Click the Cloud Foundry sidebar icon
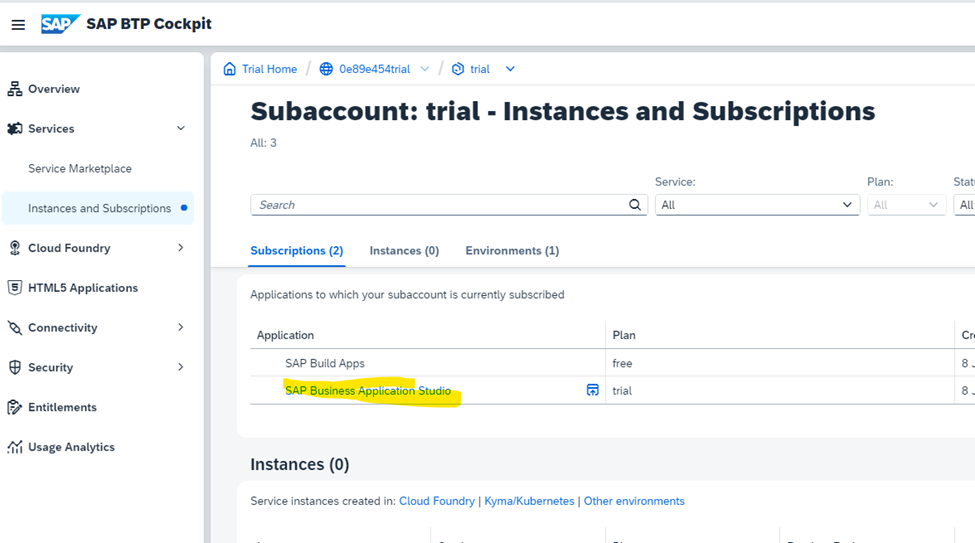Screen dimensions: 975x543 point(15,248)
